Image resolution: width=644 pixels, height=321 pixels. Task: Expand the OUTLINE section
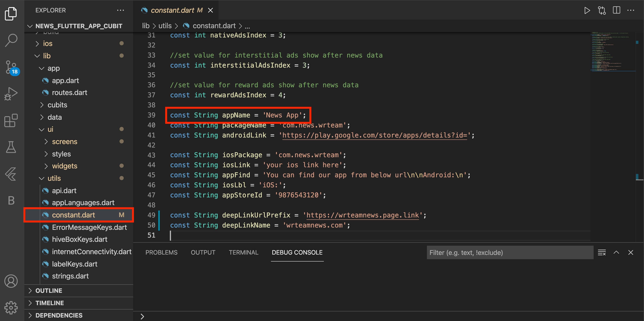point(49,290)
